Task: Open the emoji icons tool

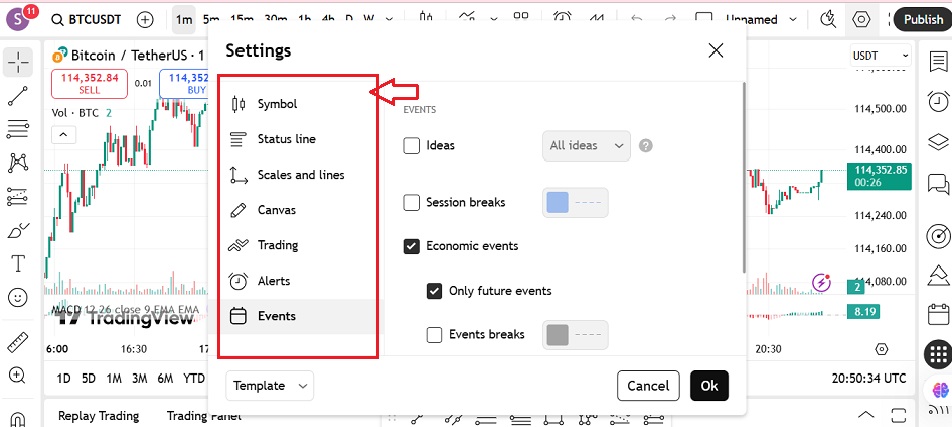Action: (18, 297)
